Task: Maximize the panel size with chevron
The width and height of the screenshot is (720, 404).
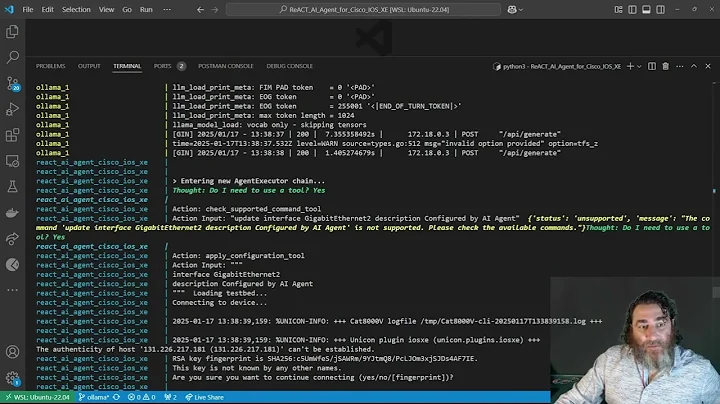Action: (x=694, y=66)
